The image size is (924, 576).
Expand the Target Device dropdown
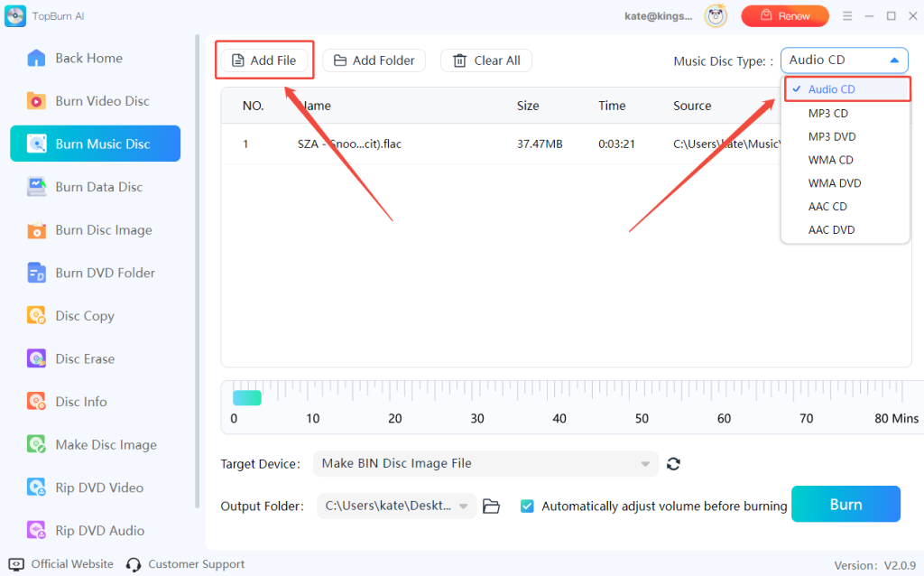click(x=485, y=464)
